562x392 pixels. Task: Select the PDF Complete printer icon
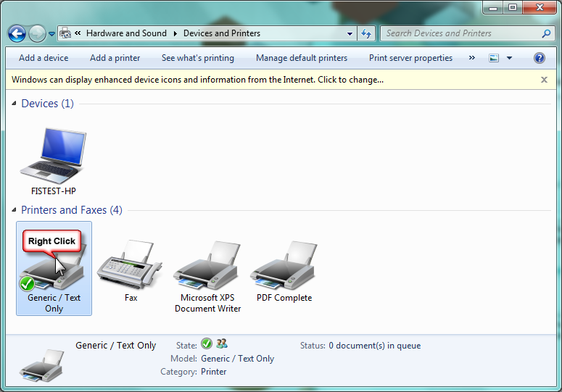point(284,271)
